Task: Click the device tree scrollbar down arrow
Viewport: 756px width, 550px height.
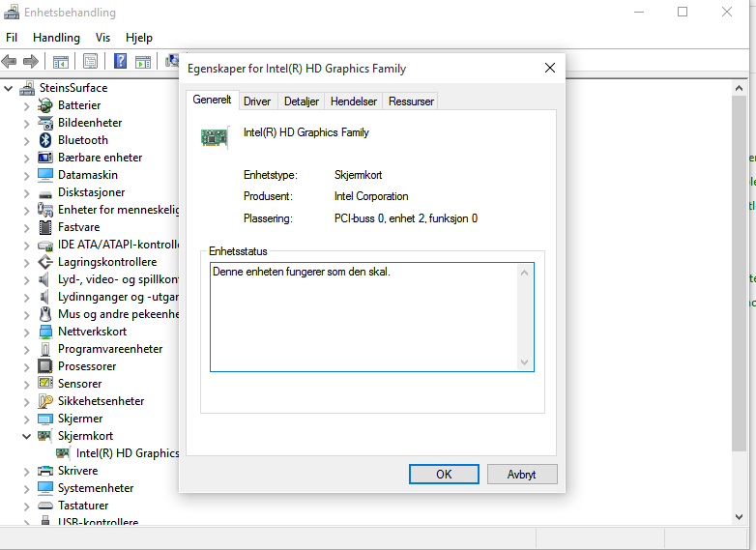Action: [x=739, y=517]
